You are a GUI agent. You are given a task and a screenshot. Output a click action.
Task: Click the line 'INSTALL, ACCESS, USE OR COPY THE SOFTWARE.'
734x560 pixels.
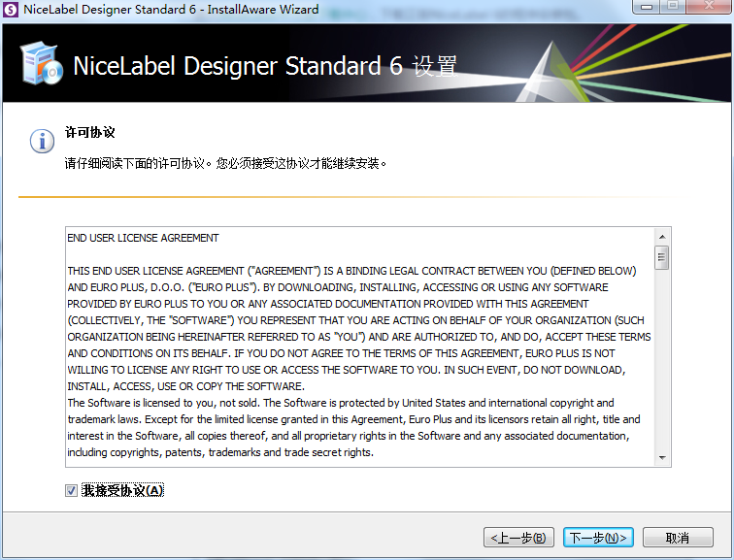[x=185, y=386]
